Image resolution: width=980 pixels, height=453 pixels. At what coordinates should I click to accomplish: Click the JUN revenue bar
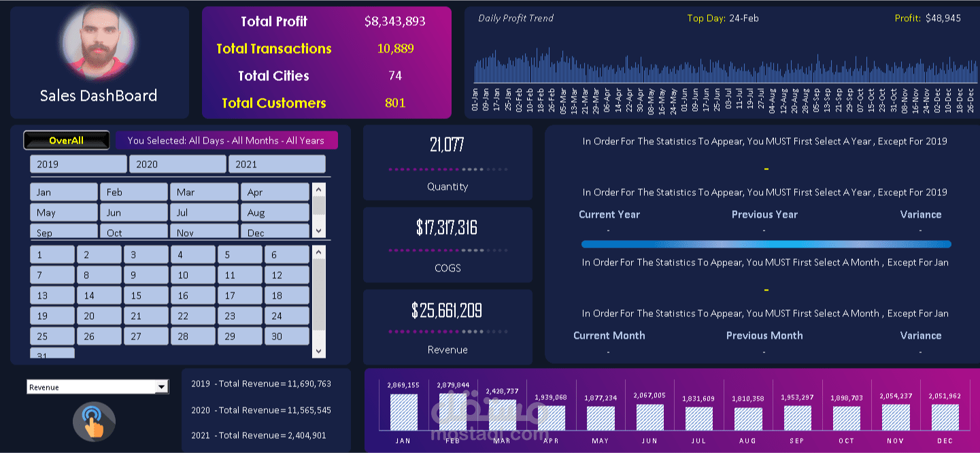pos(649,418)
